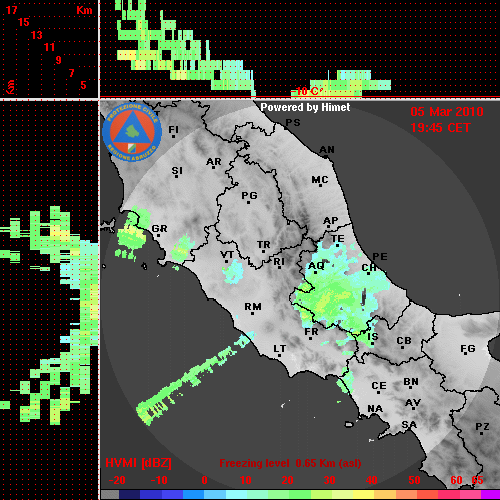
Task: Click the AP city label on the map
Action: 331,221
